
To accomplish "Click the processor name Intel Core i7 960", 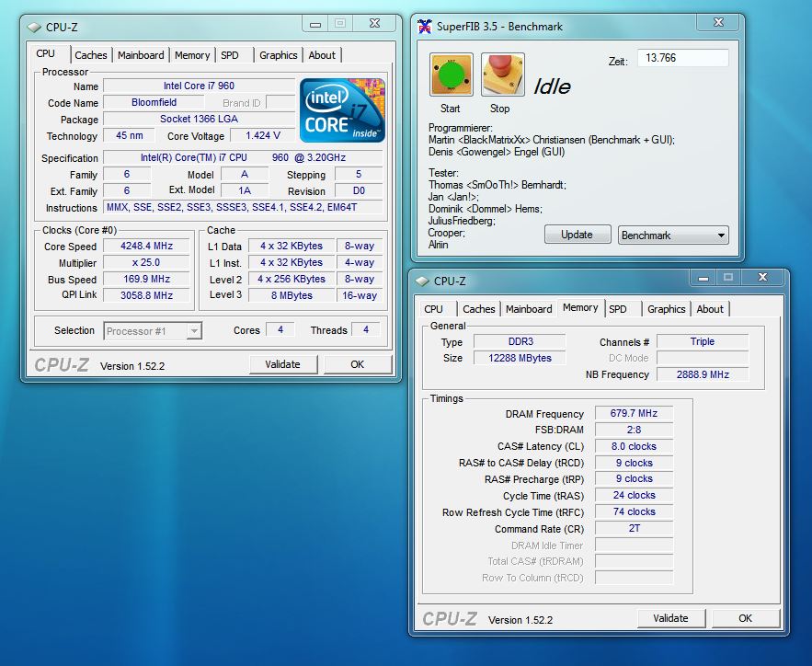I will click(x=199, y=86).
